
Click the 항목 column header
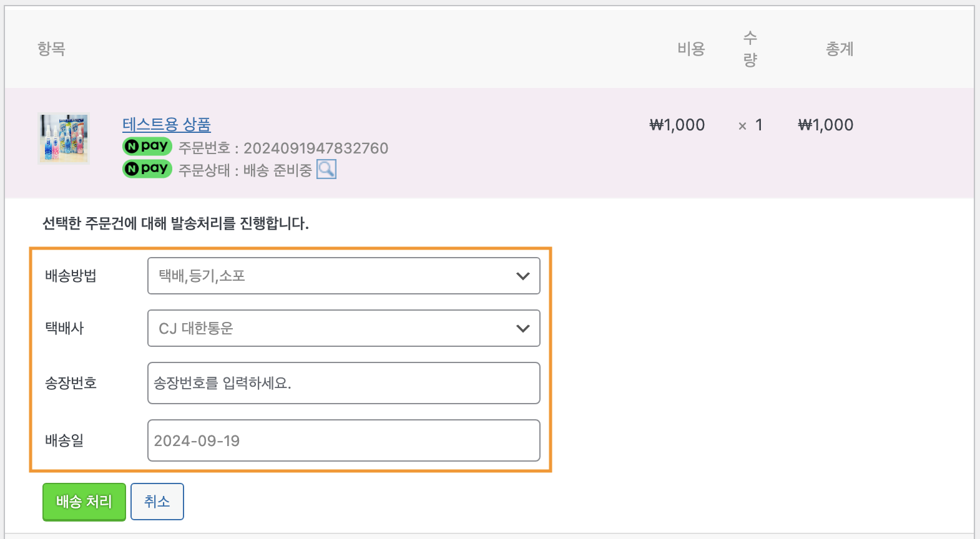tap(51, 49)
